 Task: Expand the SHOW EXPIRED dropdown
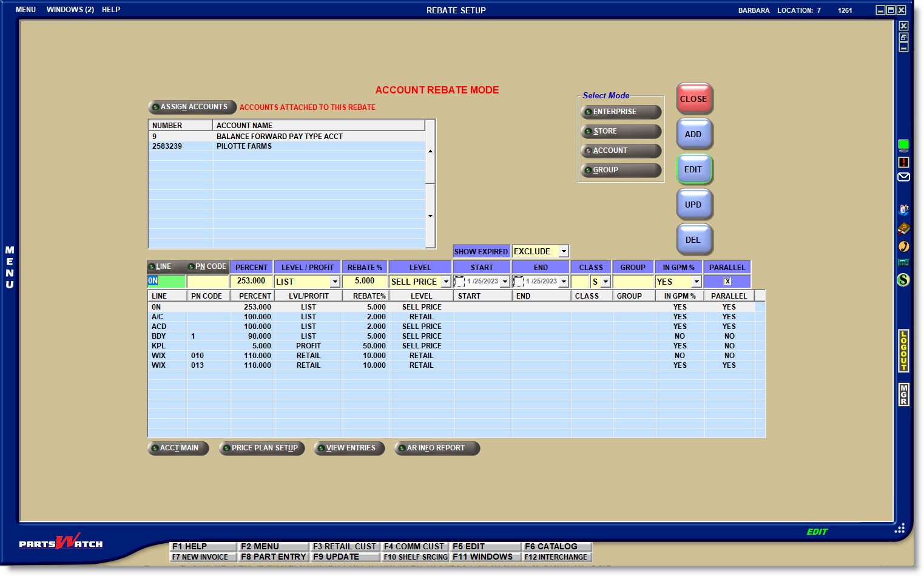[x=564, y=251]
